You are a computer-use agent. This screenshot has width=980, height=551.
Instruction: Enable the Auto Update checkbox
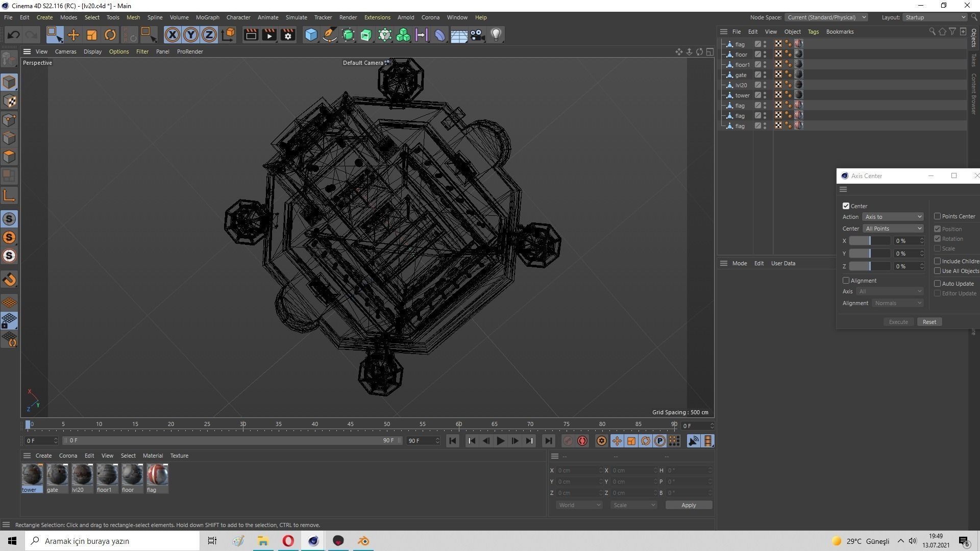point(937,284)
